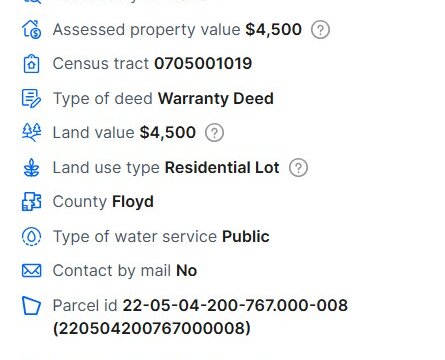This screenshot has height=360, width=445.
Task: Click the Contact by mail envelope icon
Action: tap(32, 270)
